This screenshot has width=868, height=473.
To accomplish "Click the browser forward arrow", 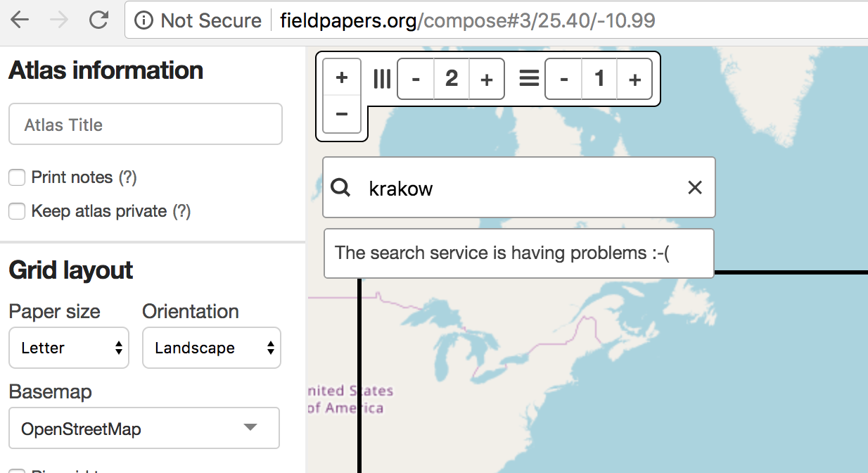I will tap(59, 20).
